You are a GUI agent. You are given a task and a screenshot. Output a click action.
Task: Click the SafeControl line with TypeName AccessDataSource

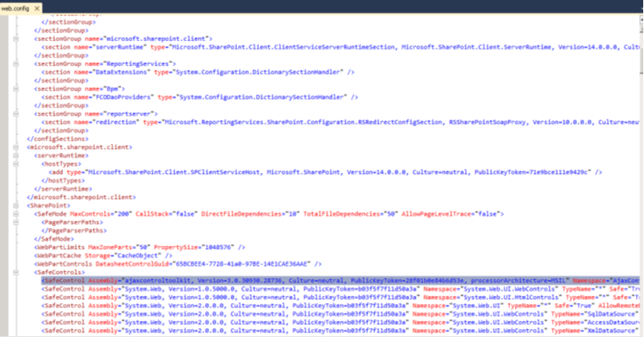pos(340,322)
